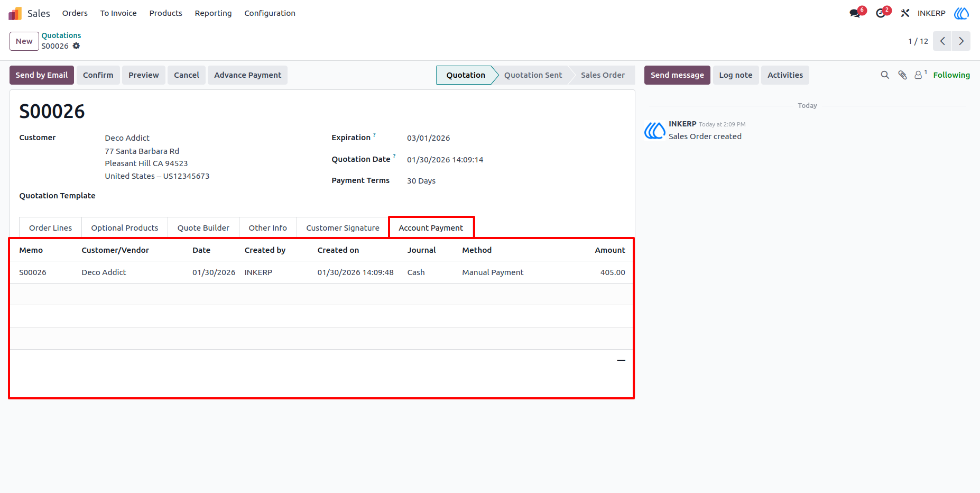
Task: Open the Products menu
Action: (166, 13)
